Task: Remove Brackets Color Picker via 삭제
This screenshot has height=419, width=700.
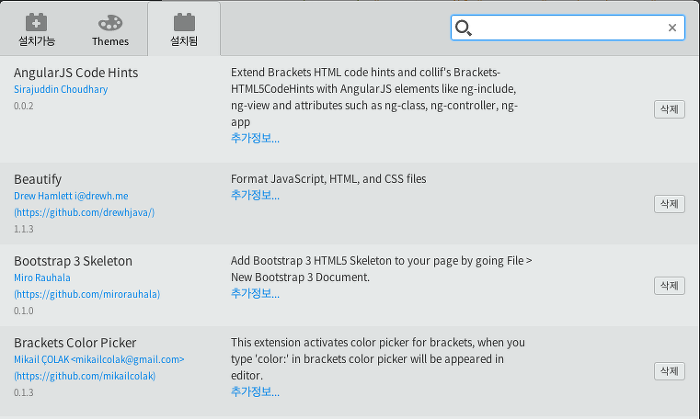Action: [x=669, y=371]
